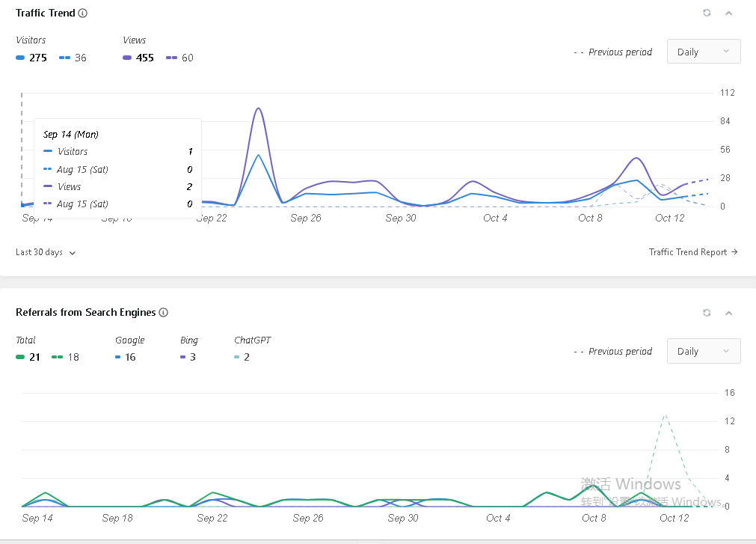This screenshot has width=756, height=544.
Task: Open the Daily dropdown in Referrals panel
Action: pyautogui.click(x=704, y=351)
